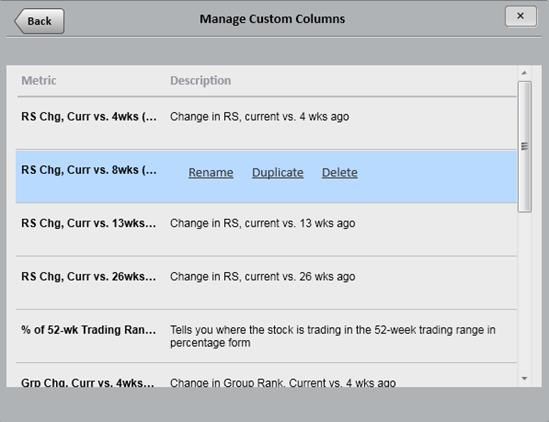Select the RS Chg, Curr vs. 13wks row
Screen dimensions: 549x422
tap(266, 230)
